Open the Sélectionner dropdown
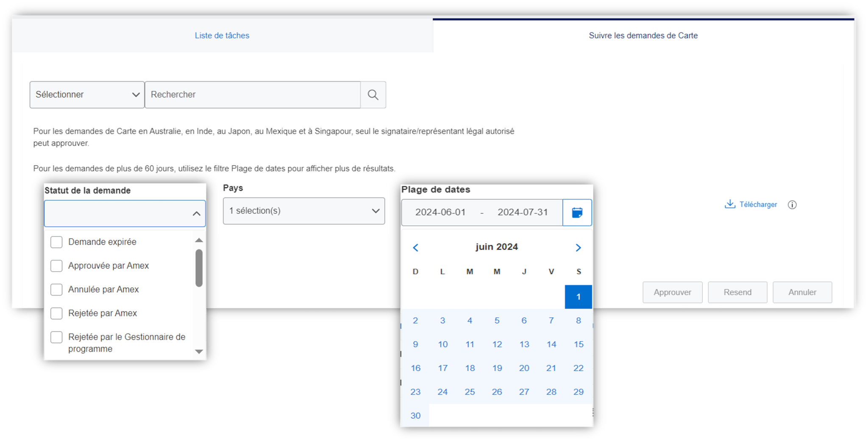The image size is (868, 442). [x=87, y=95]
